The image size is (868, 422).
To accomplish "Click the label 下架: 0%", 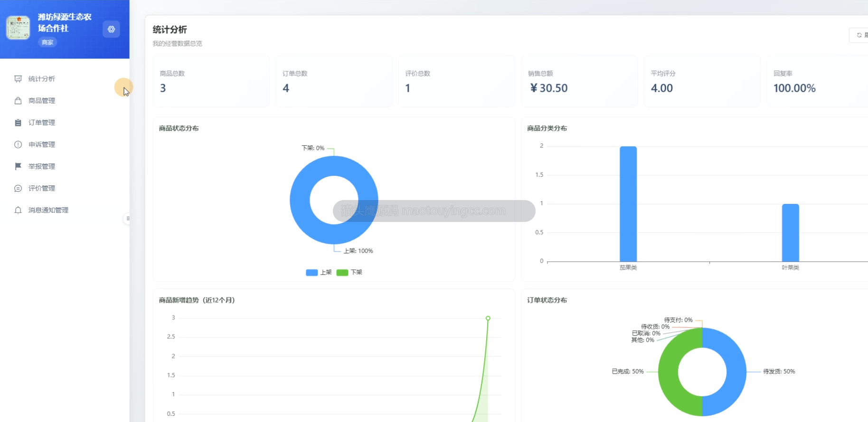I will pos(313,148).
